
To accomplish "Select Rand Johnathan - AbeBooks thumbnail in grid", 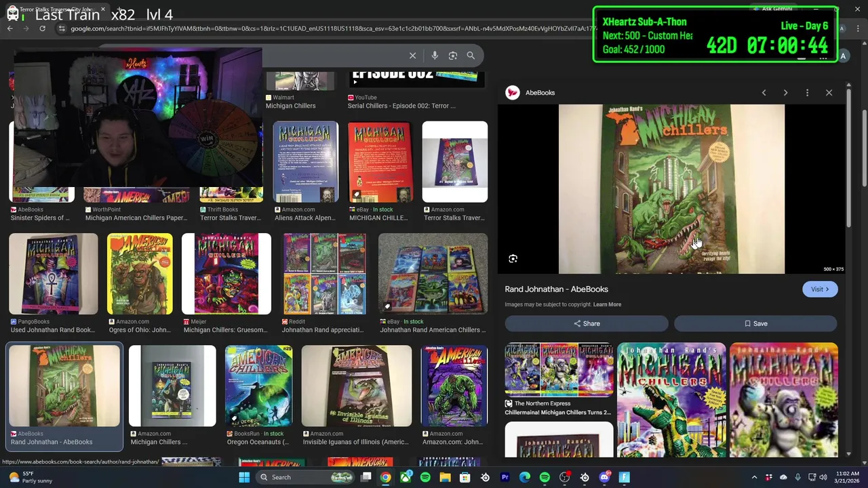I will point(64,386).
